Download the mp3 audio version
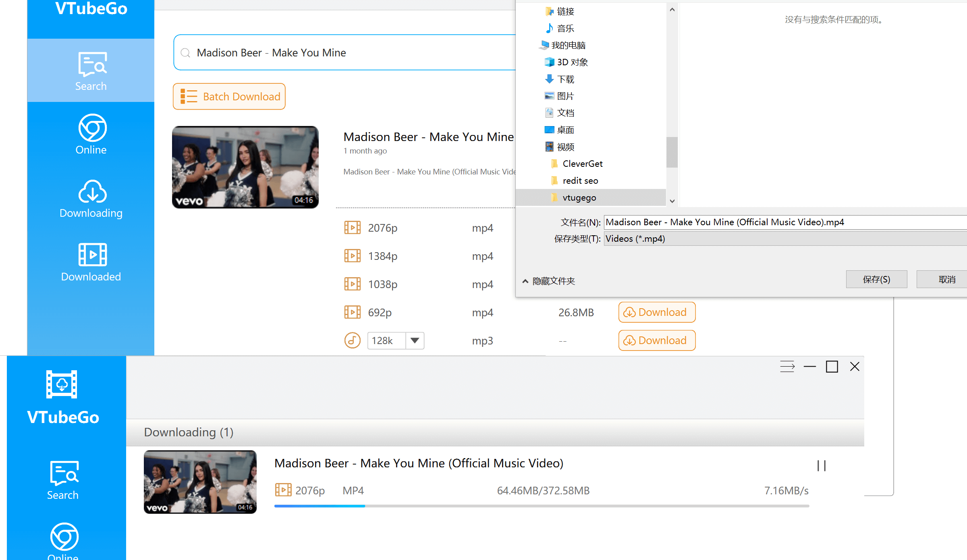This screenshot has height=560, width=967. click(657, 340)
